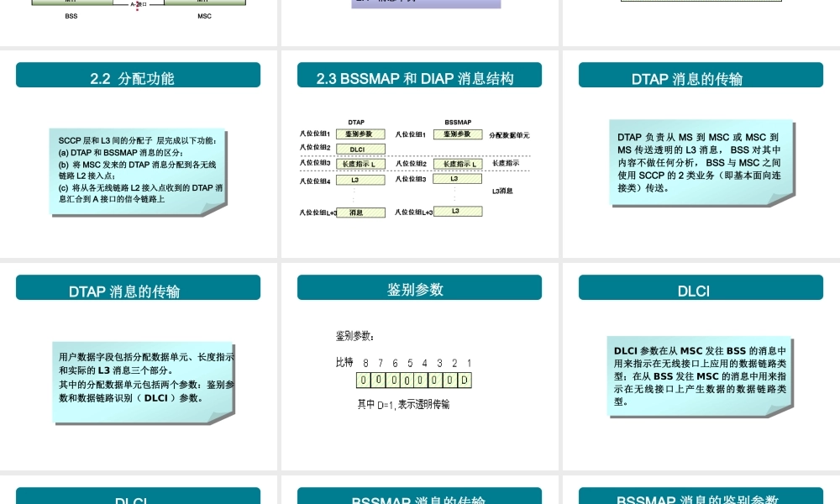
Task: Click the note text 'DLCI 参数在从 MSC 发往 BSS 的消息中'
Action: coord(700,351)
